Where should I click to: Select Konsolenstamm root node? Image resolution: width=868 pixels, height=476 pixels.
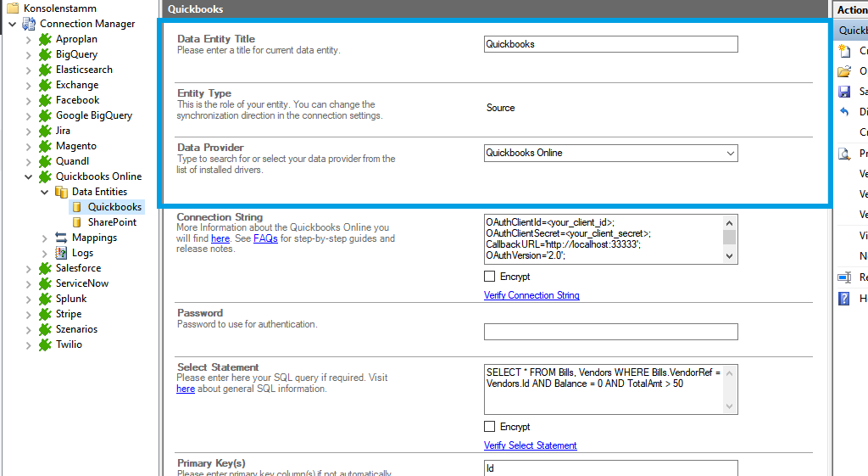[58, 8]
